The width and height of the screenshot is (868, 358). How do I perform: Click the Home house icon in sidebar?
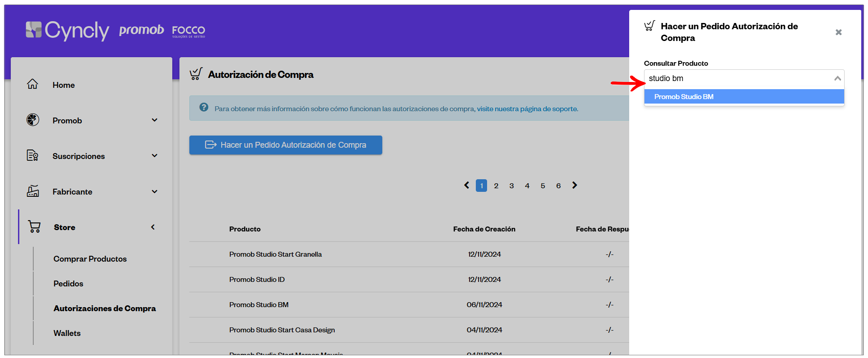coord(32,84)
